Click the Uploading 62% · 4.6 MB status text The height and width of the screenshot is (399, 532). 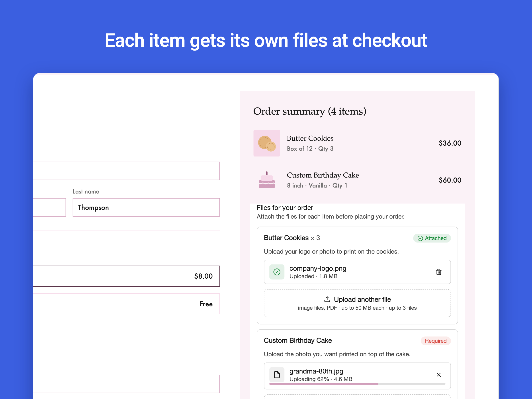point(321,379)
